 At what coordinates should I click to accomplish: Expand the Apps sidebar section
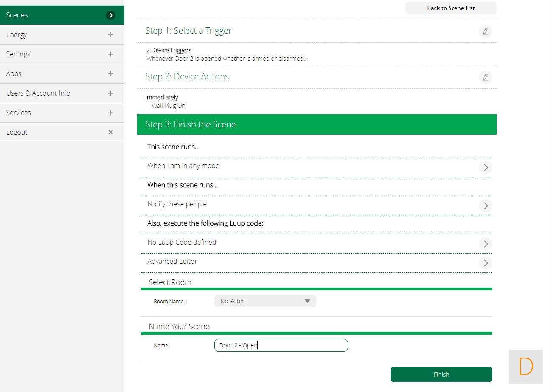pos(110,74)
